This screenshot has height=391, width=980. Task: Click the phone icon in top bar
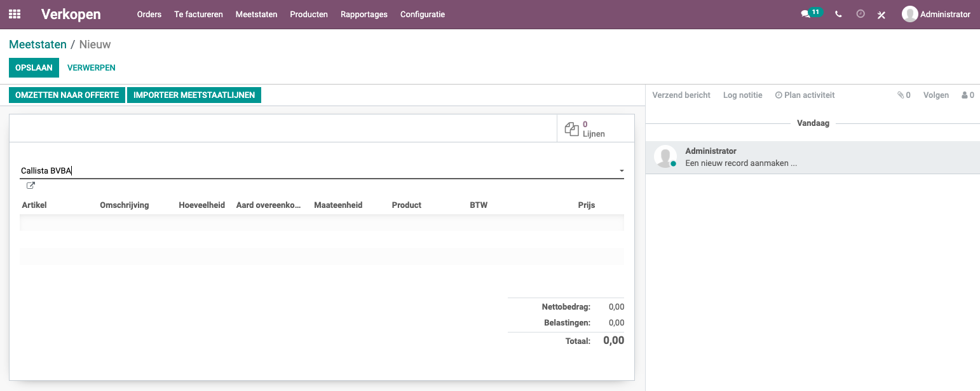pyautogui.click(x=838, y=14)
